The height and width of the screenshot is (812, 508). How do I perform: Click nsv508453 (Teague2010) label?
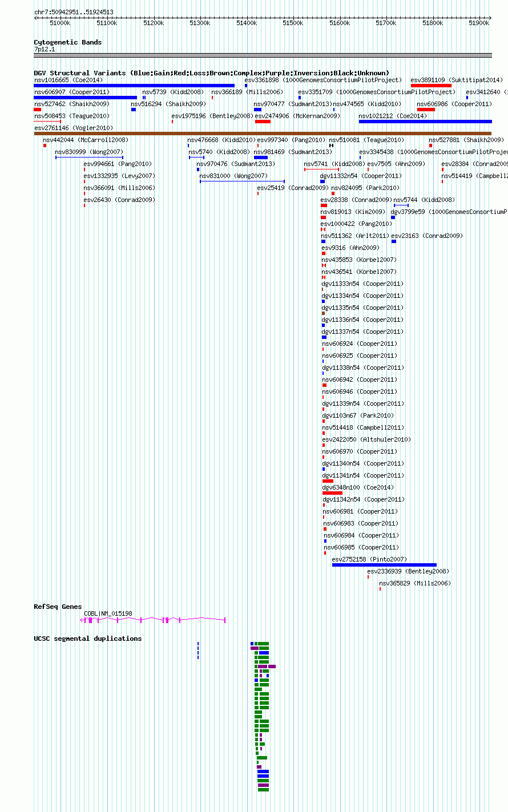click(x=72, y=116)
